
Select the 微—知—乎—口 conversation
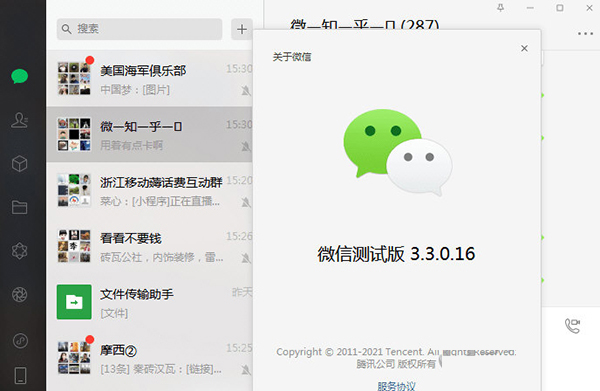[149, 134]
